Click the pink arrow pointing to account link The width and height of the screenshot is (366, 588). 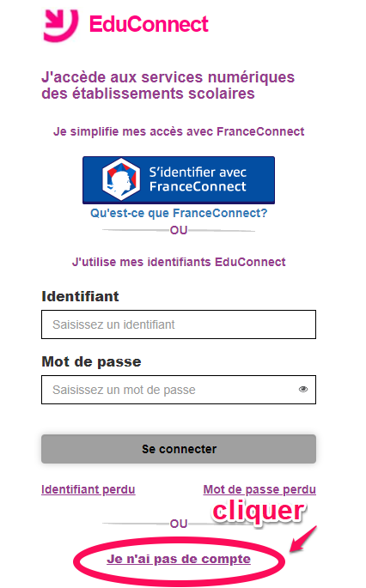(303, 538)
